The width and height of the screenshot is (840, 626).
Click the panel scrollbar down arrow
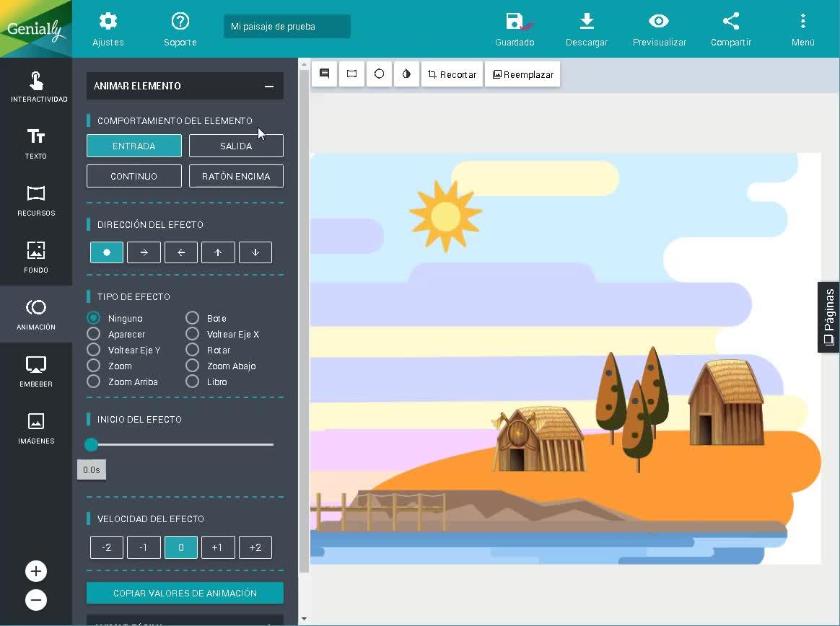304,619
